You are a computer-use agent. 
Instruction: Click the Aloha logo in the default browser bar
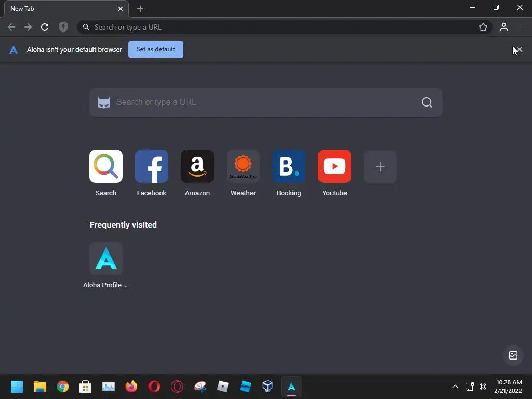click(x=14, y=50)
